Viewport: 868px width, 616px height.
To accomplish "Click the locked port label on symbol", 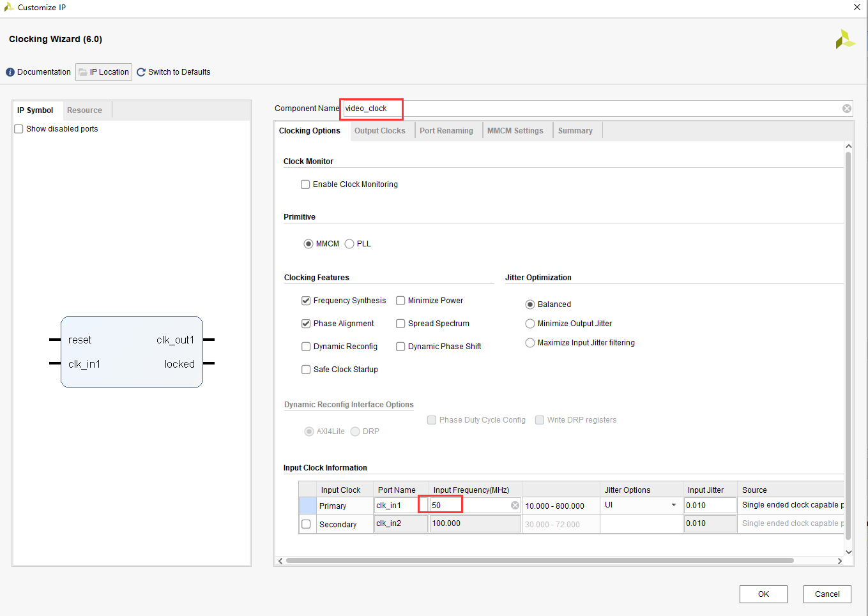I will pyautogui.click(x=179, y=364).
